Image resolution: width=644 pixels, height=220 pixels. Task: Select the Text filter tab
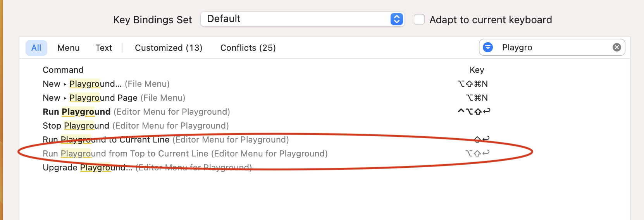104,48
